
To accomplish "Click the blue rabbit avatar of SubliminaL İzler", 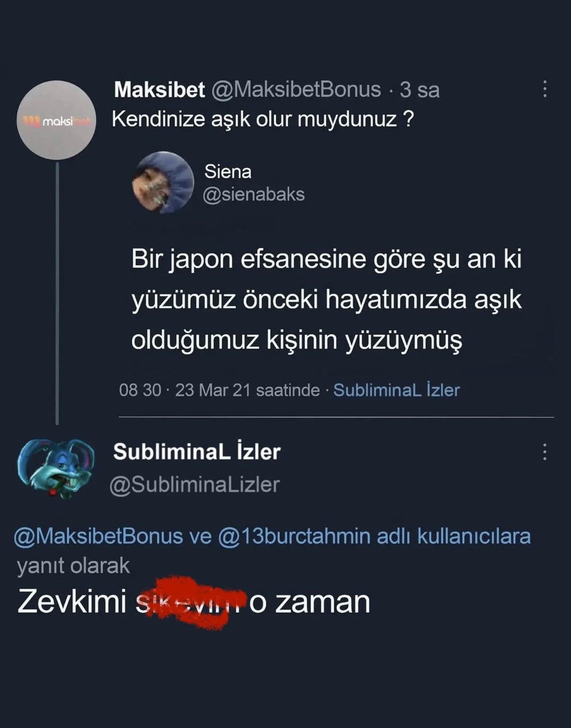I will tap(56, 468).
